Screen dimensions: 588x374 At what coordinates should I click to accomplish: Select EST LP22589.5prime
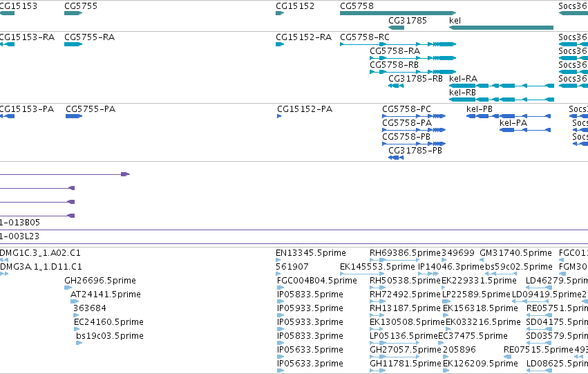click(x=476, y=294)
